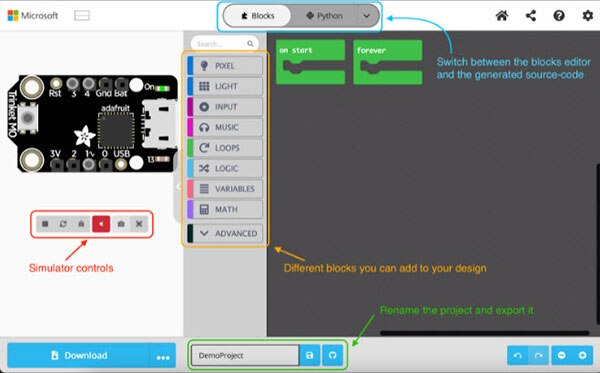Screen dimensions: 600x373
Task: Open the LOOPS block category
Action: coord(225,148)
